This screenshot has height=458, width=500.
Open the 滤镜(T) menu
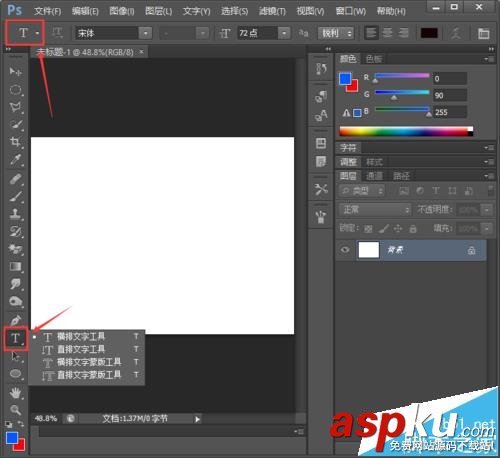272,11
